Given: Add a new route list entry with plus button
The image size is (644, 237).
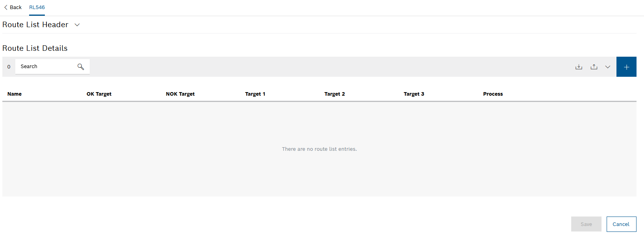Looking at the screenshot, I should click(x=626, y=67).
